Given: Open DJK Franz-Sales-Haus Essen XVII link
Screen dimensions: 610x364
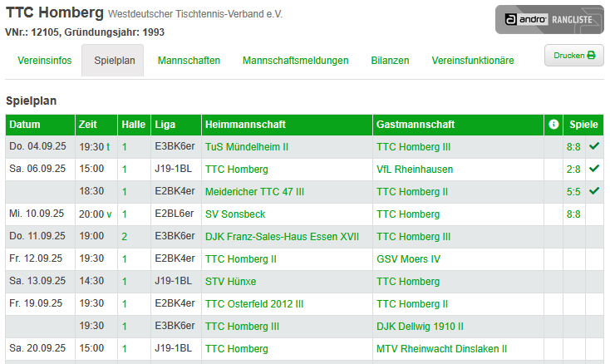Looking at the screenshot, I should pos(282,237).
